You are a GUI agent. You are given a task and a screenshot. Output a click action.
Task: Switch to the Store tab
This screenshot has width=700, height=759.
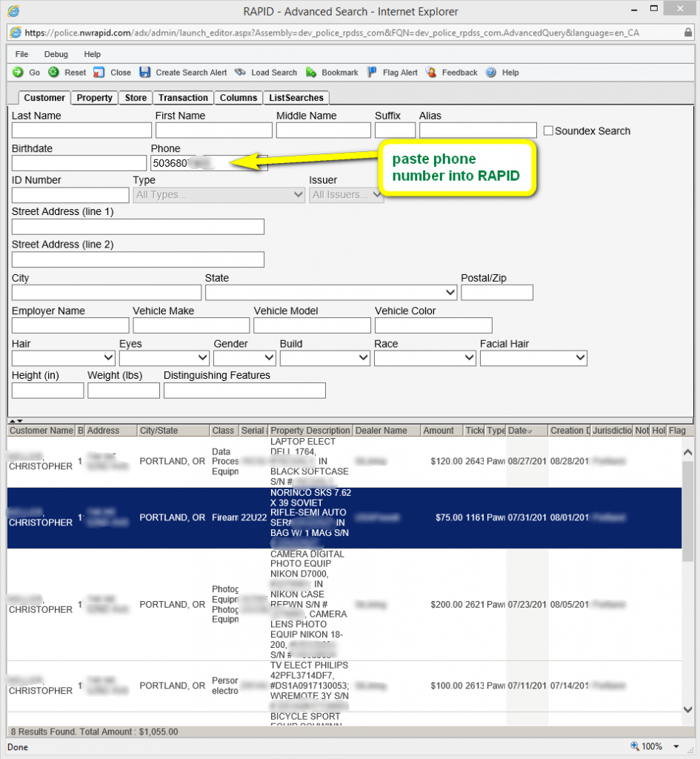(136, 98)
